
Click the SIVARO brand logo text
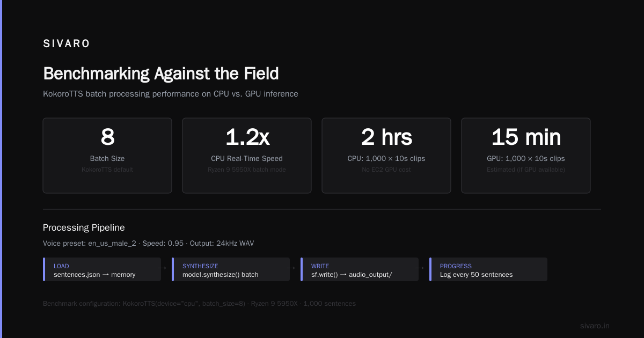[x=67, y=44]
